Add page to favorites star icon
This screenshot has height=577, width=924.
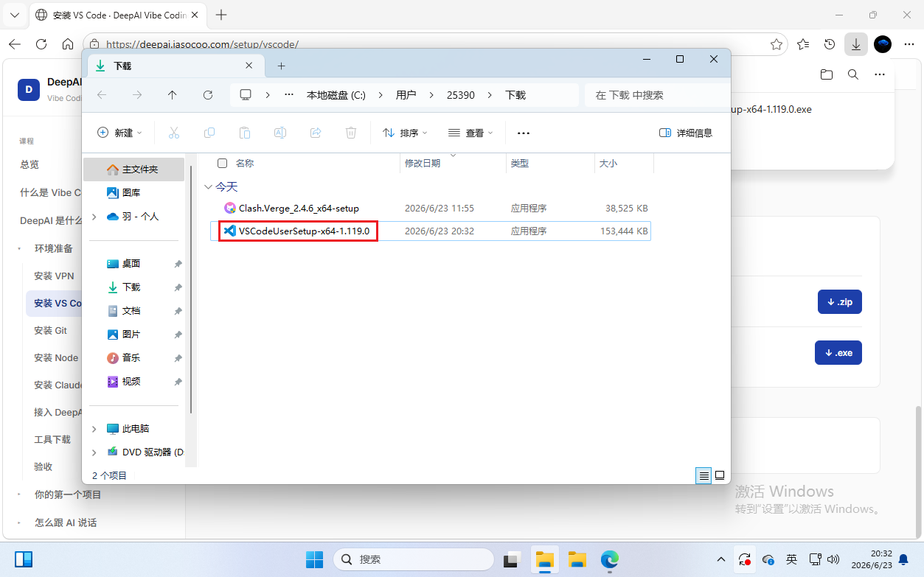(x=777, y=44)
